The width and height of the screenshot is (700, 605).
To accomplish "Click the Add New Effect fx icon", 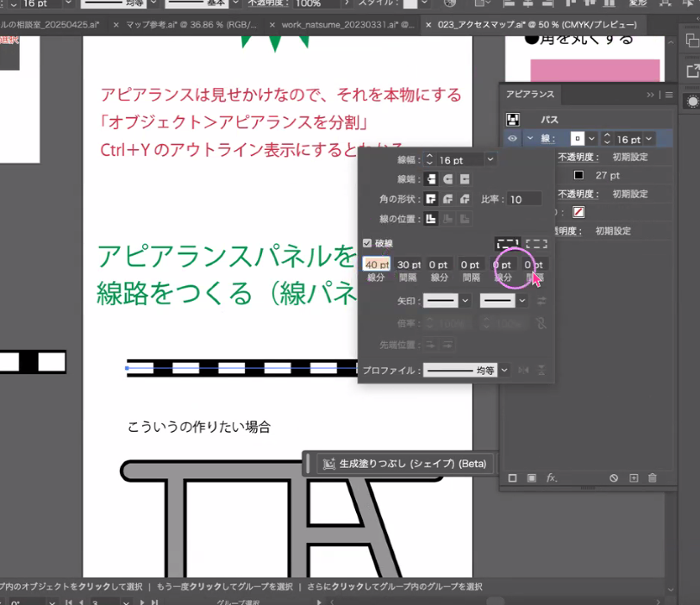I will pos(552,477).
